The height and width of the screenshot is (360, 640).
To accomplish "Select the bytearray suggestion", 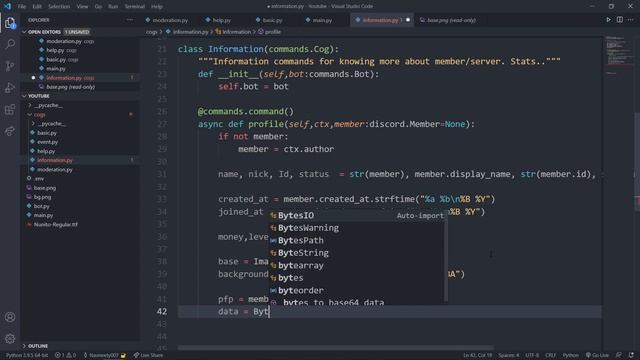I will click(358, 265).
